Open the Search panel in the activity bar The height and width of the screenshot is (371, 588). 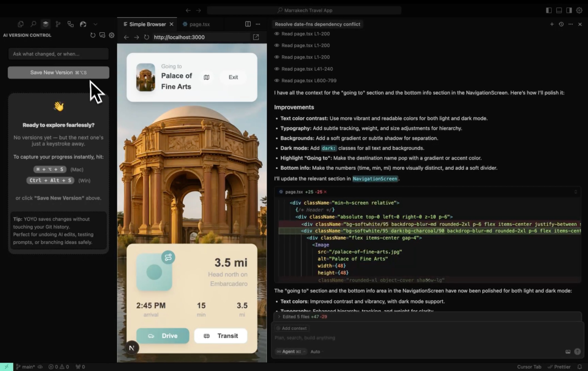click(x=33, y=24)
